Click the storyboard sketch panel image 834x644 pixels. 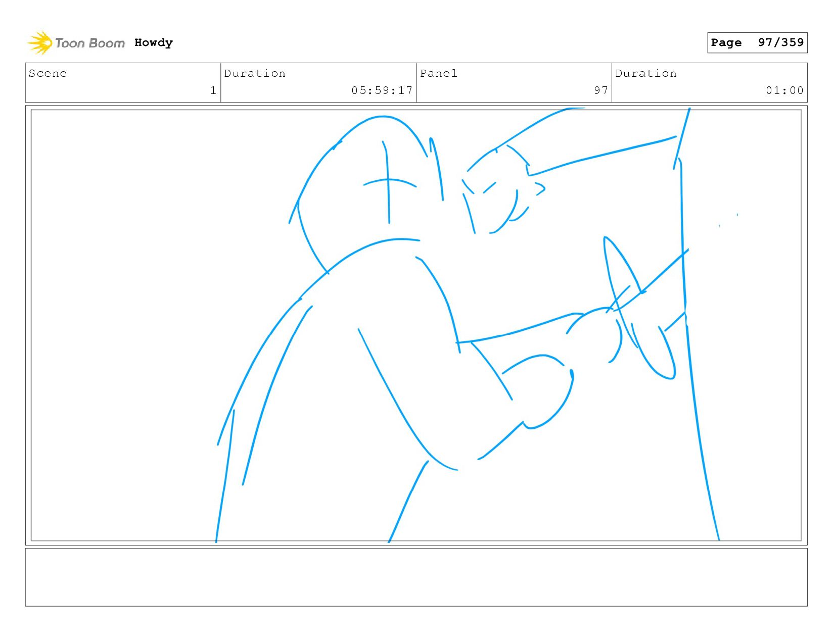tap(416, 325)
